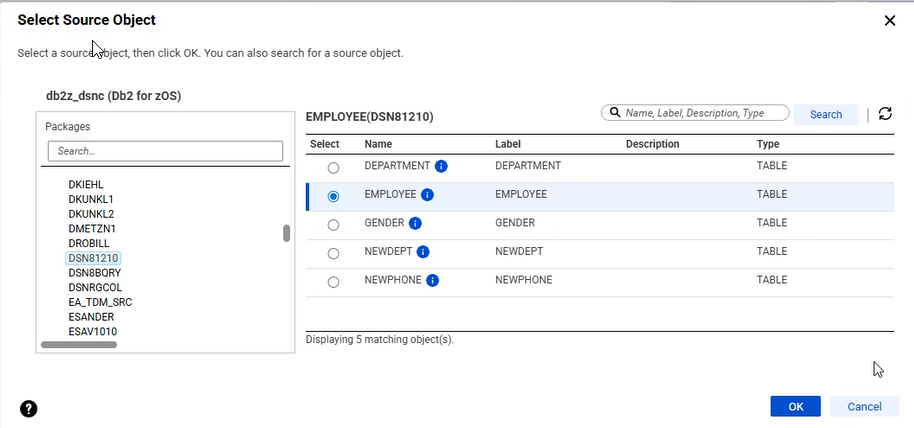Confirm selection with OK button

[x=796, y=406]
